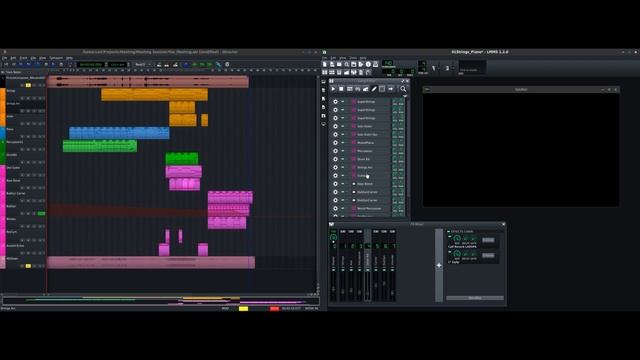Select FX channel 4 in FX Mixer
This screenshot has width=640, height=360.
(x=367, y=265)
